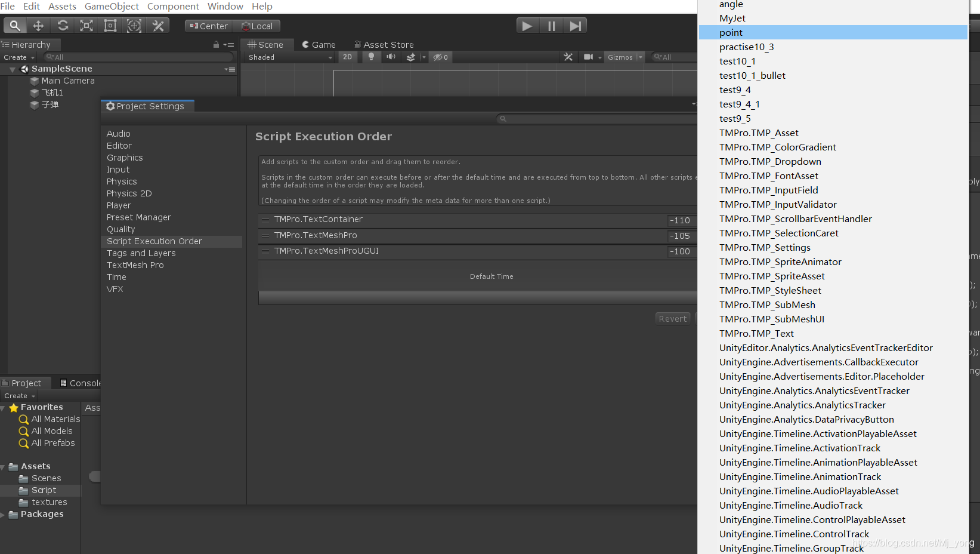
Task: Click the Revert button
Action: point(673,319)
